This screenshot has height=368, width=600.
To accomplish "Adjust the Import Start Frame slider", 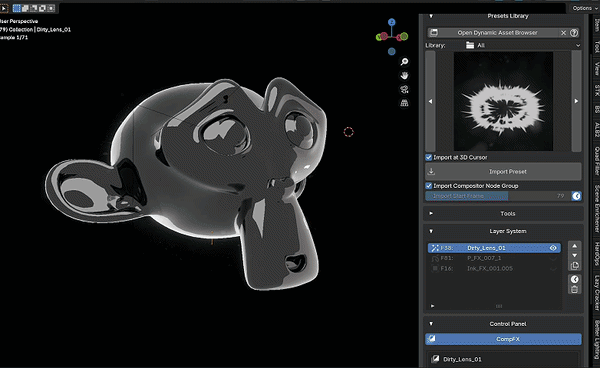I will [x=497, y=196].
